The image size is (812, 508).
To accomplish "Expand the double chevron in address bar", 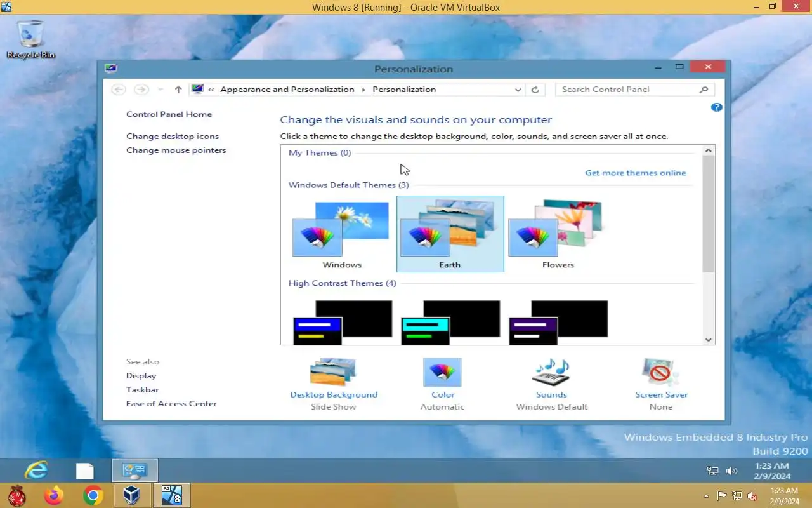I will (x=211, y=90).
